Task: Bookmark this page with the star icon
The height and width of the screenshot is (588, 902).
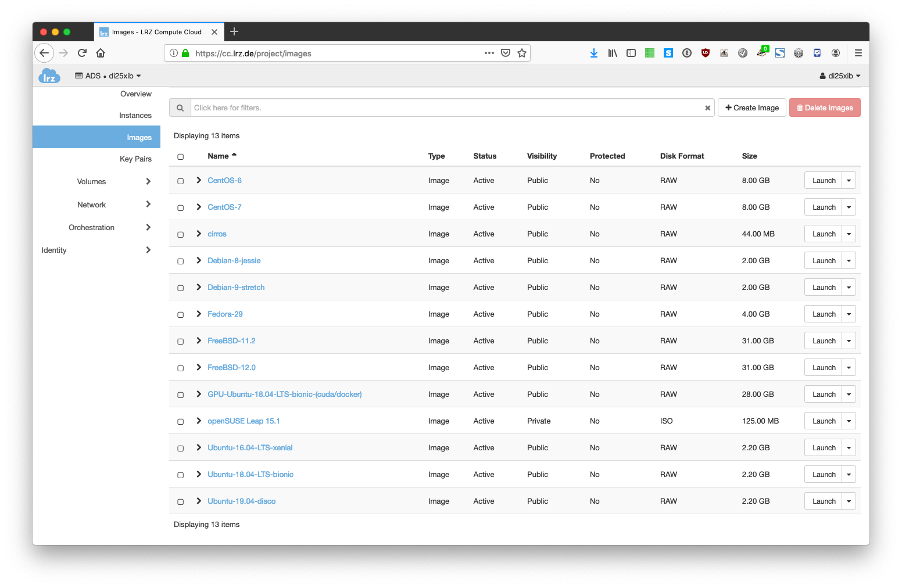Action: [522, 53]
